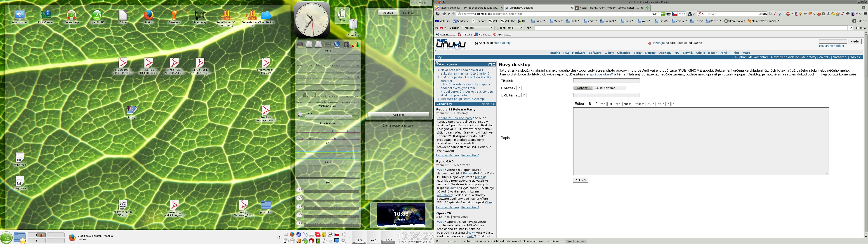Open the Koš trash icon
Image resolution: width=868 pixels, height=244 pixels.
click(x=353, y=28)
